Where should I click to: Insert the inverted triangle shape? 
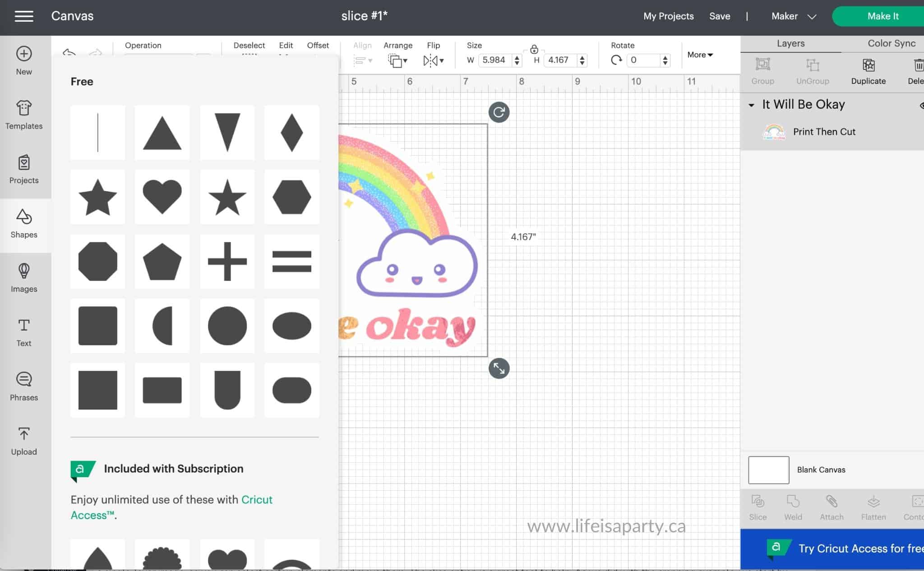(227, 133)
